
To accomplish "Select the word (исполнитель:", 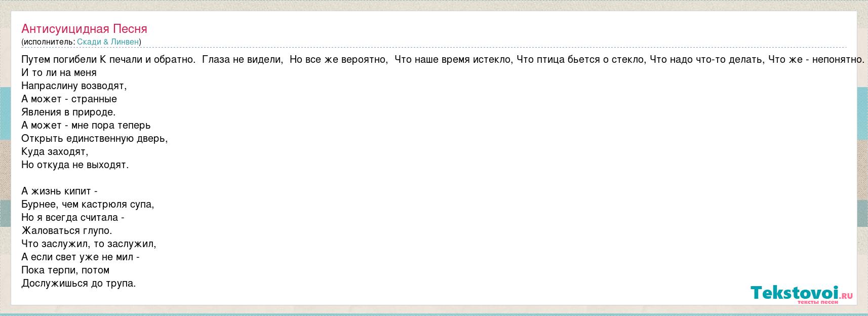I will (x=48, y=42).
